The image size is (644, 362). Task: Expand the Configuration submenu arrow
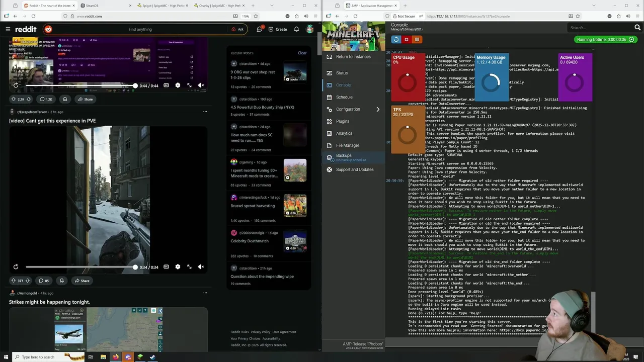coord(378,109)
